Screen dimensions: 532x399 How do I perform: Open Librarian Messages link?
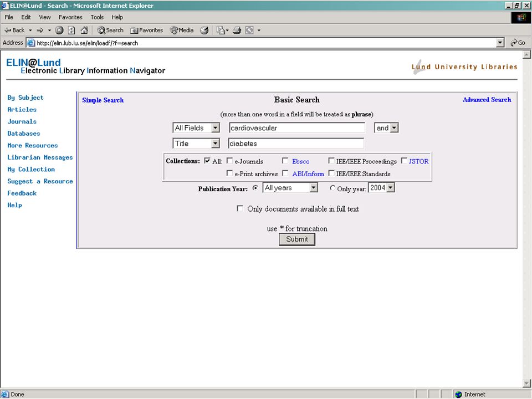coord(40,157)
